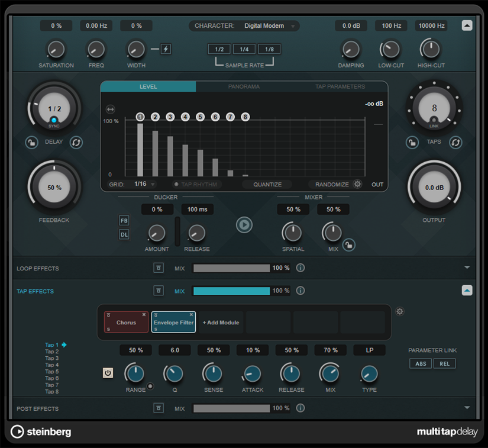Screen dimensions: 488x448
Task: Click Loop Effects info icon
Action: pyautogui.click(x=300, y=267)
